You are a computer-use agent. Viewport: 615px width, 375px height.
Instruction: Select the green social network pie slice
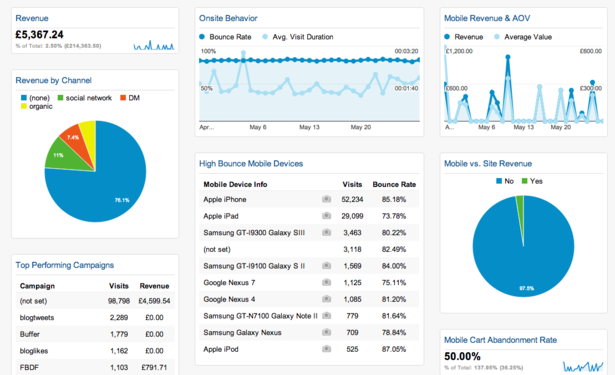(x=67, y=155)
